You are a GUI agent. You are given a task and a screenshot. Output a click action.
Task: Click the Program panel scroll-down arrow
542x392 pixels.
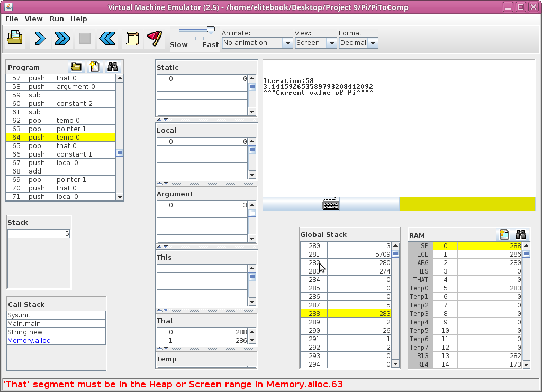coord(120,197)
